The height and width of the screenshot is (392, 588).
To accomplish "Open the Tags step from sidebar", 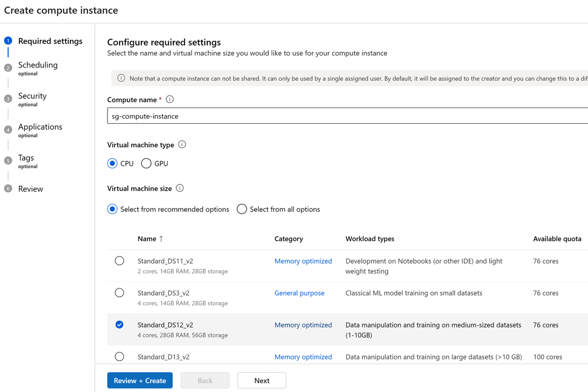I will click(26, 158).
